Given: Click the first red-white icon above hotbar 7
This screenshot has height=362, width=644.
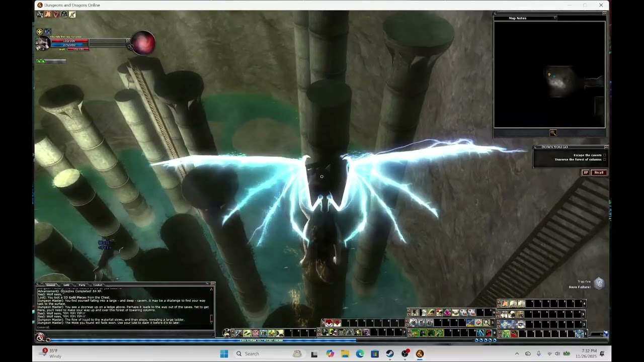Looking at the screenshot, I should [329, 323].
